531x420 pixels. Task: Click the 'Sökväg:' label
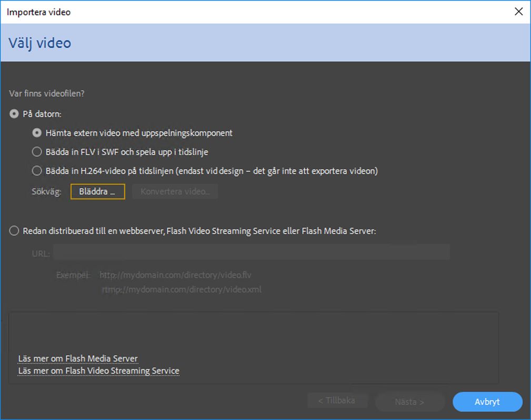(47, 192)
